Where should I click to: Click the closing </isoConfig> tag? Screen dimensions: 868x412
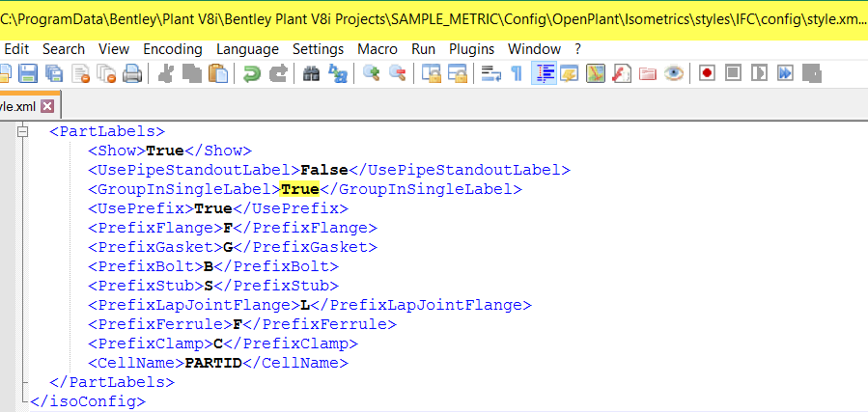[88, 401]
